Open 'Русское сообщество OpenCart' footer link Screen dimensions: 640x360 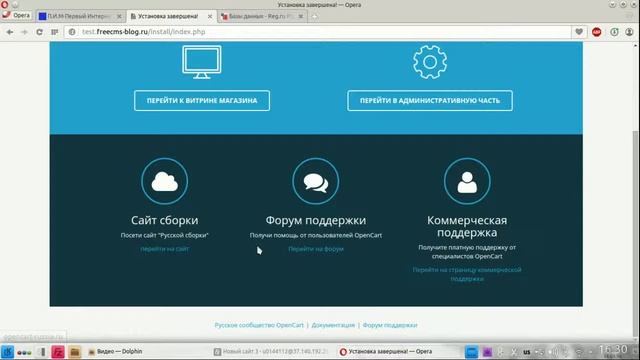click(259, 325)
